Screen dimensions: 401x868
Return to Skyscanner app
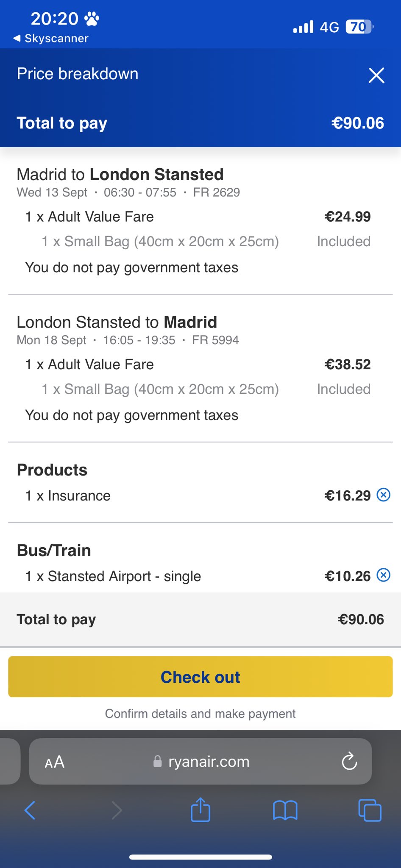point(51,39)
